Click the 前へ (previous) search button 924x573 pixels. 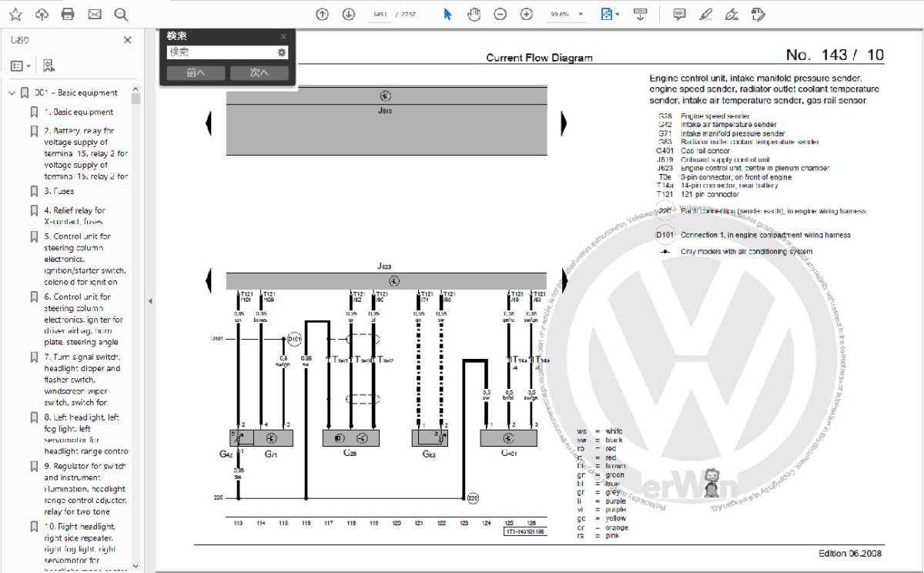tap(196, 73)
